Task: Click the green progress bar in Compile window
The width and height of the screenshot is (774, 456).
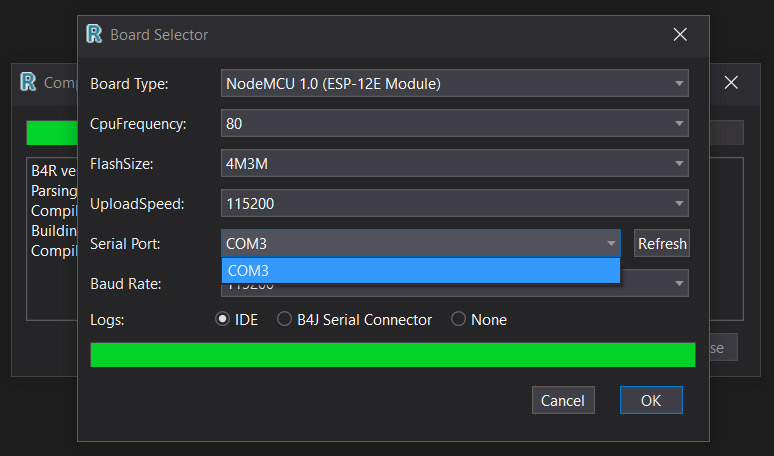Action: click(x=50, y=133)
